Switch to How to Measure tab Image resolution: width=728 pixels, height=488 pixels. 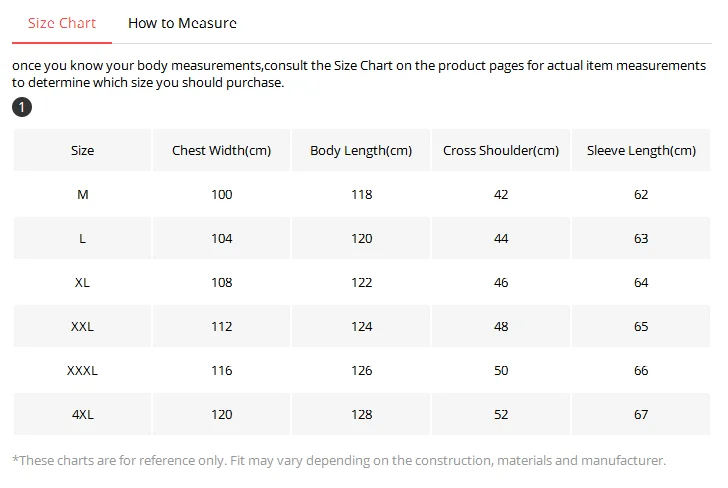182,23
